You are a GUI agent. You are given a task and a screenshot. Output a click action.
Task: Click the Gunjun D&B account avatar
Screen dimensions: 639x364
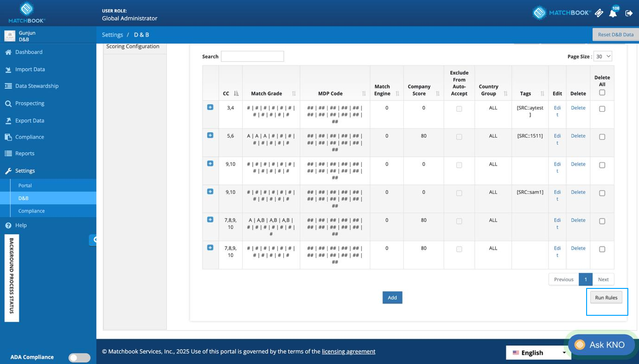(10, 36)
